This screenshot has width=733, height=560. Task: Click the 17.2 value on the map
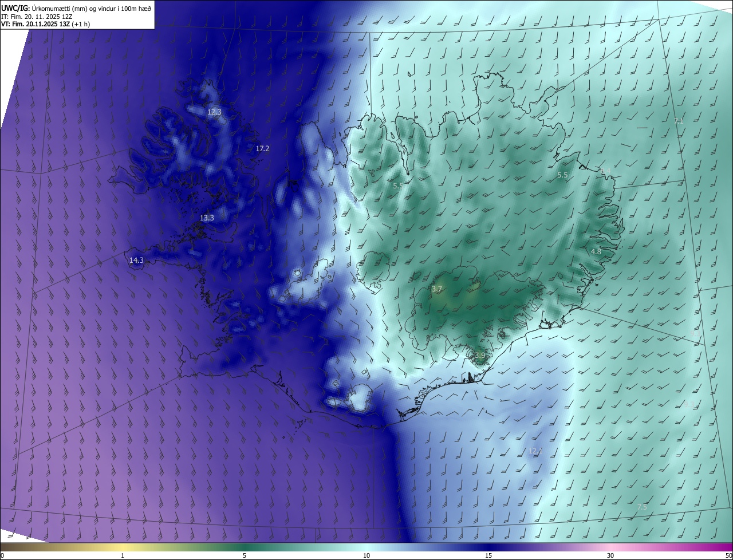pos(262,148)
